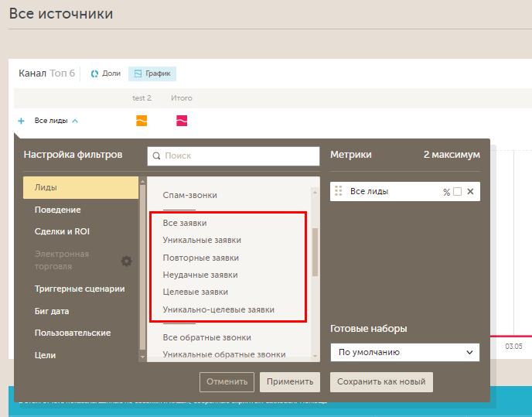Open the По умолчанию presets dropdown
This screenshot has height=417, width=532.
tap(404, 352)
